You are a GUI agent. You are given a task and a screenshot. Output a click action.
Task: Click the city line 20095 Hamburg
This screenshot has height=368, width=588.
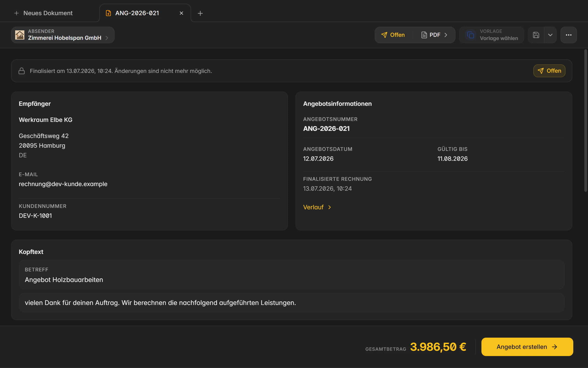coord(42,146)
